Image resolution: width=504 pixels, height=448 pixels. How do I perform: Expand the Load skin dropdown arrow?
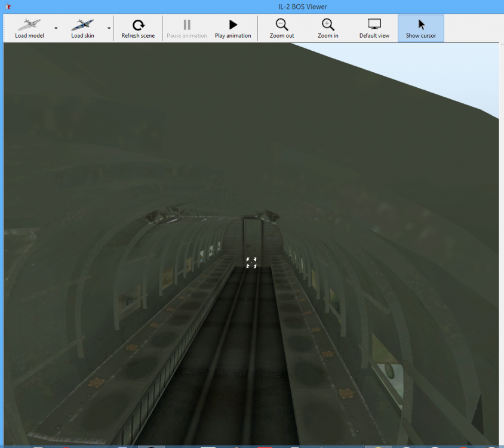pos(109,28)
